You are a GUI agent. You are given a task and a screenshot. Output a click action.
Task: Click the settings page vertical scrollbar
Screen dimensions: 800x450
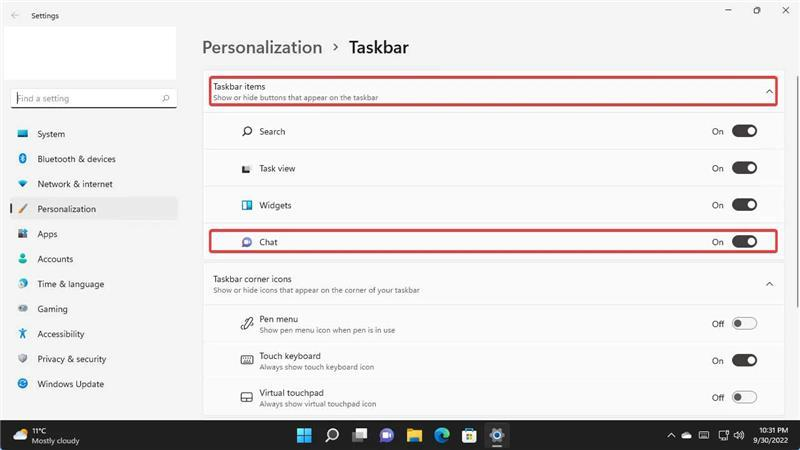tap(797, 191)
